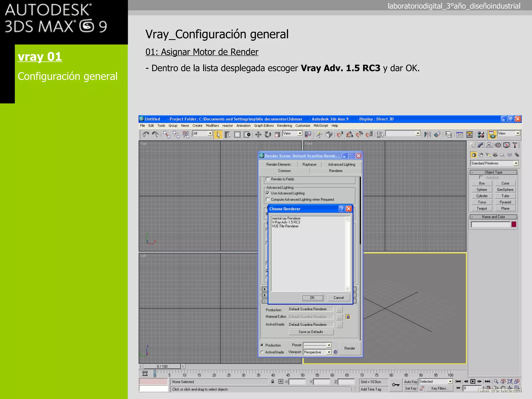Open the Modifiers menu
Image resolution: width=532 pixels, height=399 pixels.
(212, 126)
